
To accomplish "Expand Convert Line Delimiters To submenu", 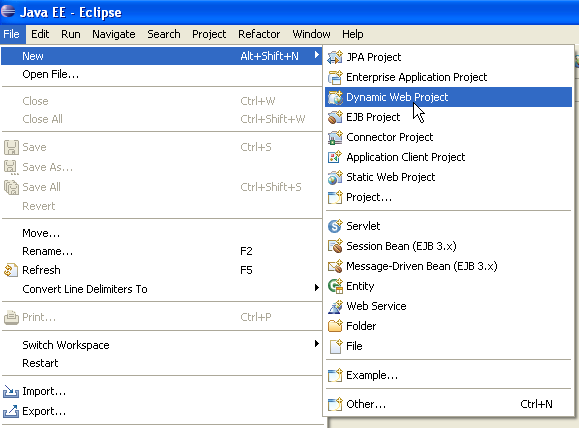I will click(x=316, y=288).
